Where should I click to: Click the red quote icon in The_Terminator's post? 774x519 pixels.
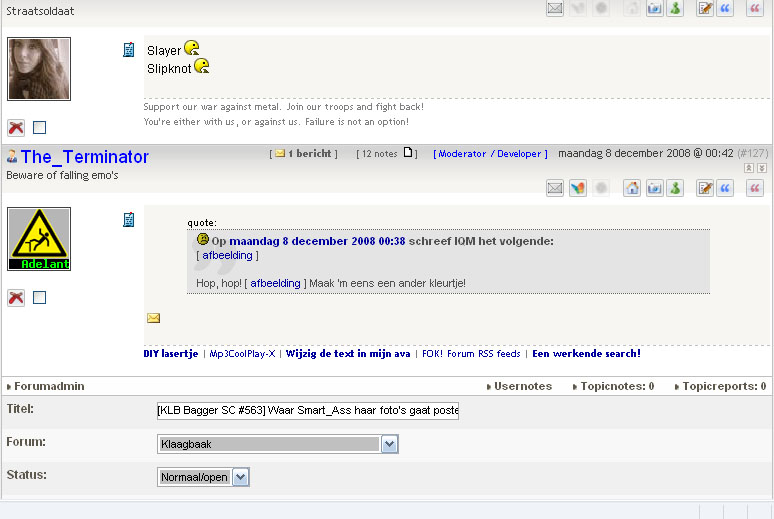[755, 188]
